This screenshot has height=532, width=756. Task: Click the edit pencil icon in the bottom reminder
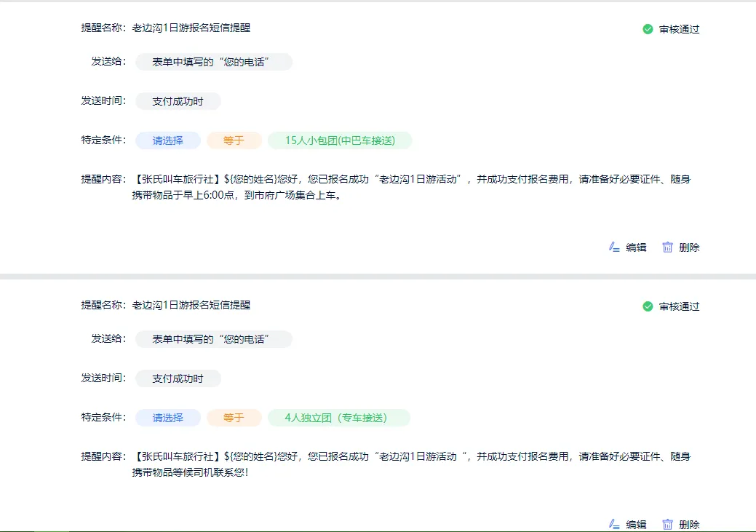(614, 524)
